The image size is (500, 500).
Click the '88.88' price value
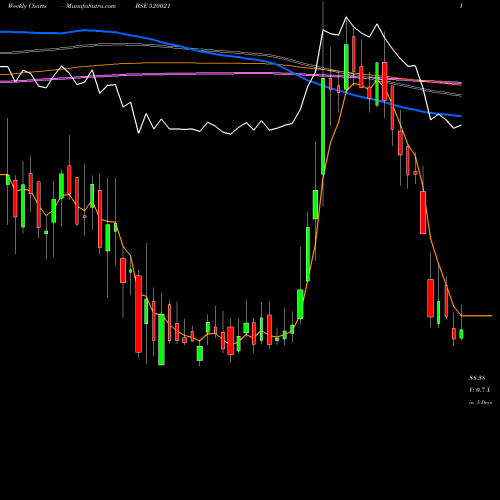(x=477, y=378)
